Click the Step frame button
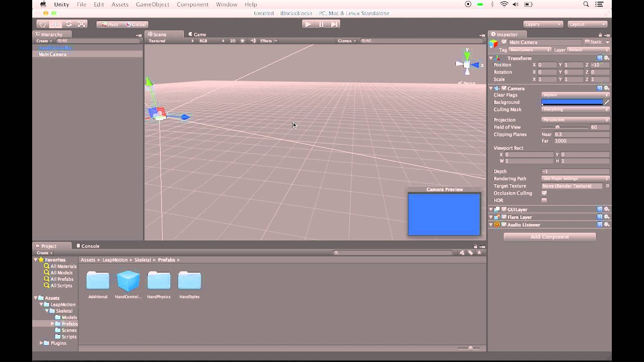This screenshot has width=644, height=362. point(334,24)
